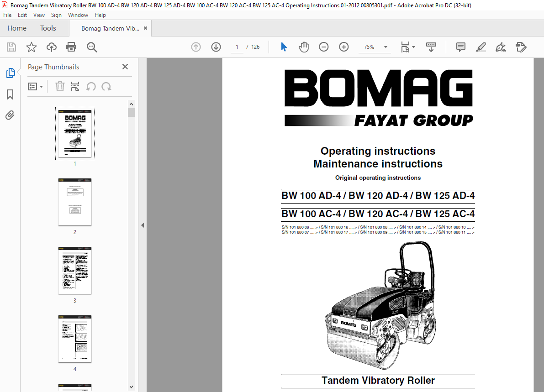The image size is (544, 392).
Task: Go to previous page arrow
Action: (x=196, y=47)
